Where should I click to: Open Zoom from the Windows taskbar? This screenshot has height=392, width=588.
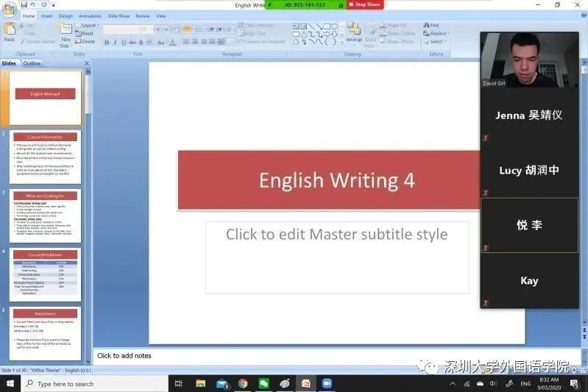point(327,383)
